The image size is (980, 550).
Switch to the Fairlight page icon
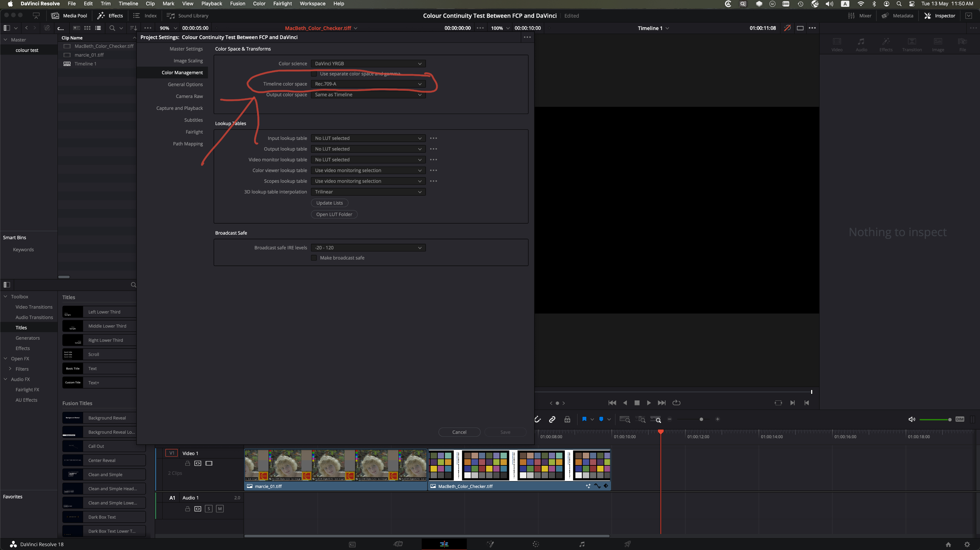(x=582, y=544)
